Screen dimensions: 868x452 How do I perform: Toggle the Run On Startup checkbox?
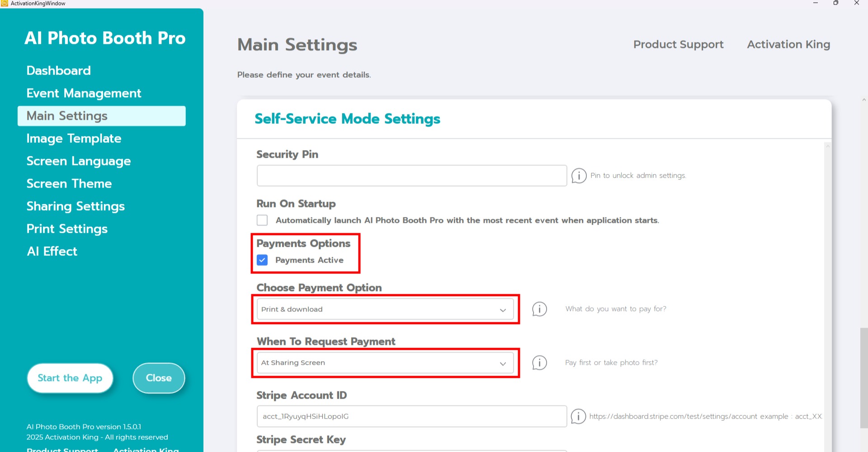click(262, 220)
